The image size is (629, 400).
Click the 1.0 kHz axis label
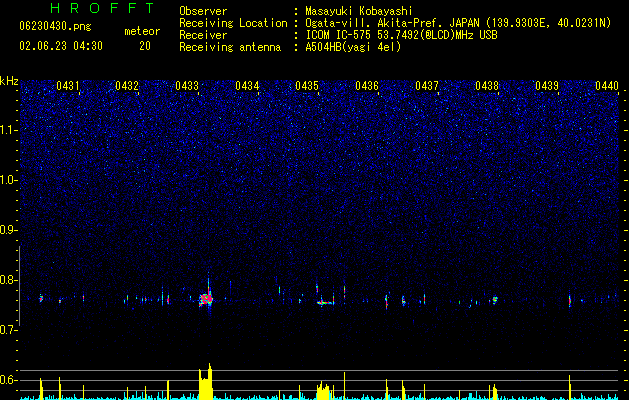(x=9, y=180)
